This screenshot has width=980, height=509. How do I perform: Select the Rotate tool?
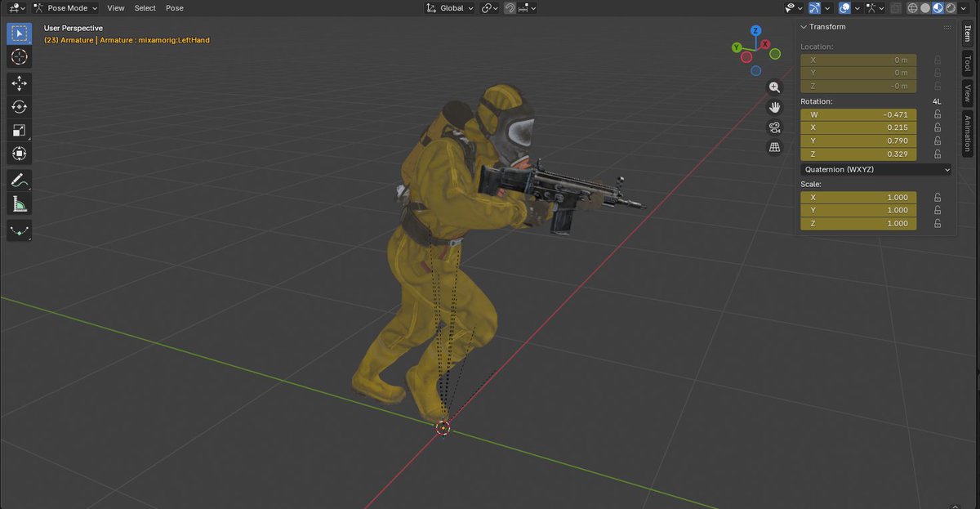pos(20,107)
